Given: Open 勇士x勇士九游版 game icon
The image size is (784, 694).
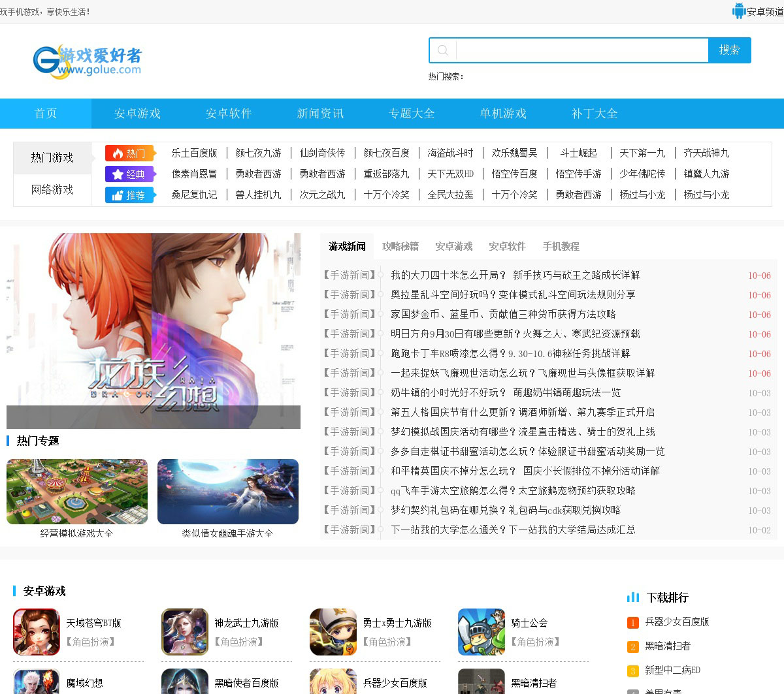Looking at the screenshot, I should point(333,632).
